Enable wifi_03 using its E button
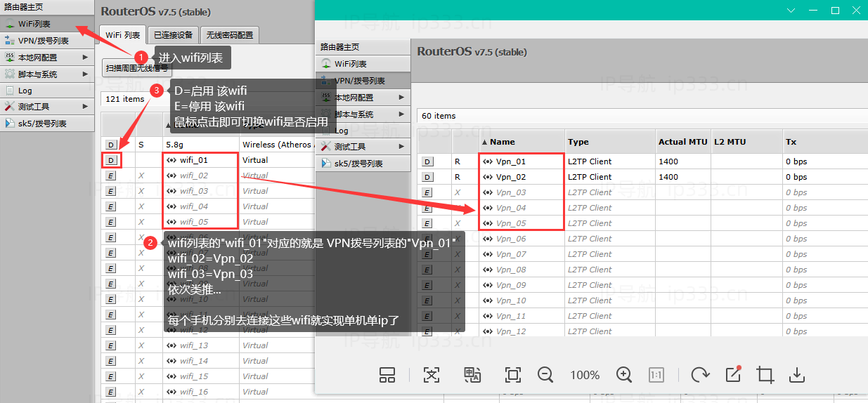Image resolution: width=868 pixels, height=403 pixels. point(111,191)
